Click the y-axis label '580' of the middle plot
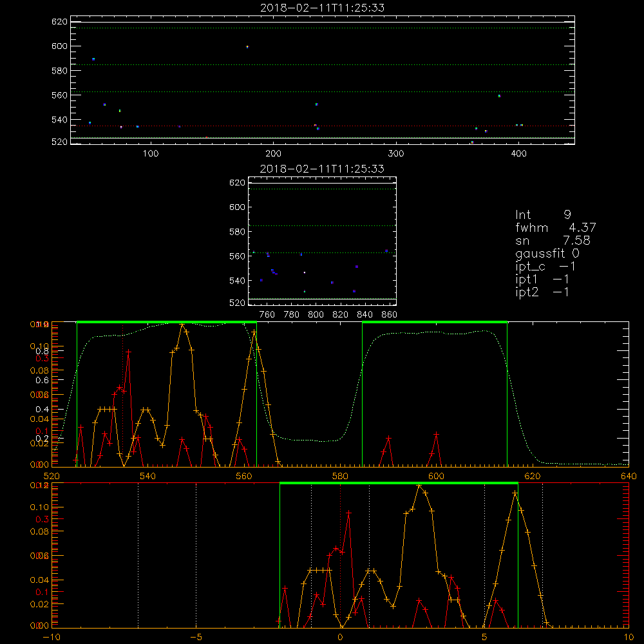The height and width of the screenshot is (644, 644). [x=237, y=232]
